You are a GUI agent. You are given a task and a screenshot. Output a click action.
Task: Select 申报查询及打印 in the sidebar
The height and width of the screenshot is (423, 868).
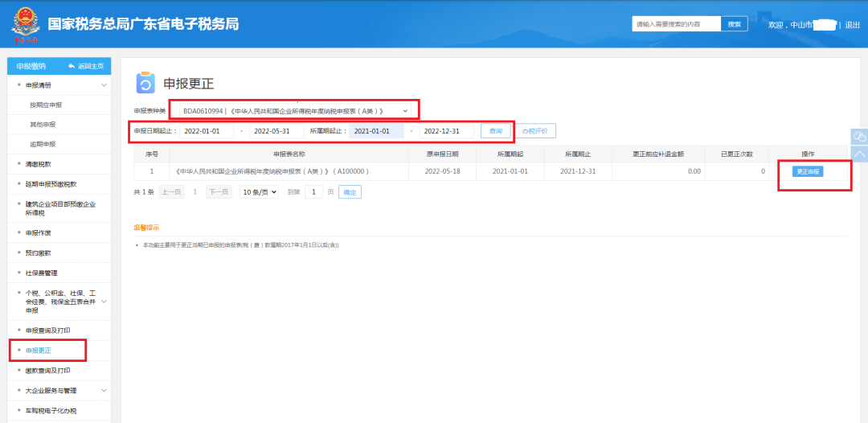(48, 331)
